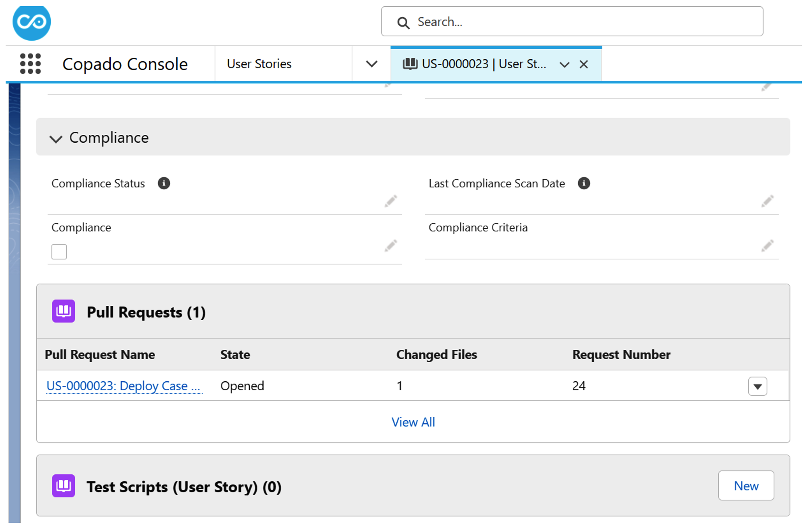Click the Copado infinity logo

[x=32, y=22]
